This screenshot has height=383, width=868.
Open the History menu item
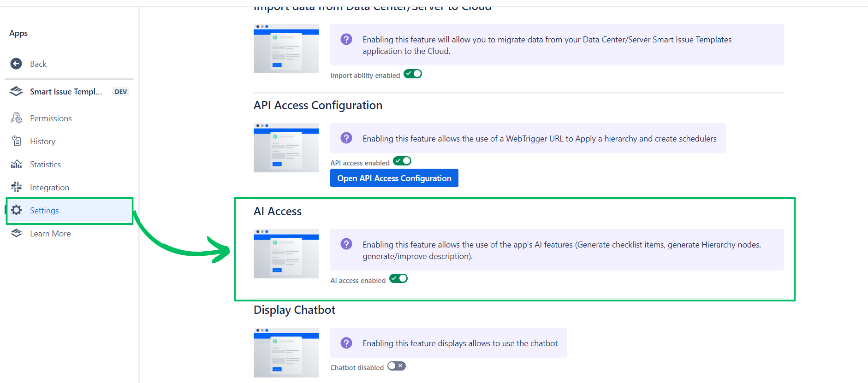coord(42,141)
